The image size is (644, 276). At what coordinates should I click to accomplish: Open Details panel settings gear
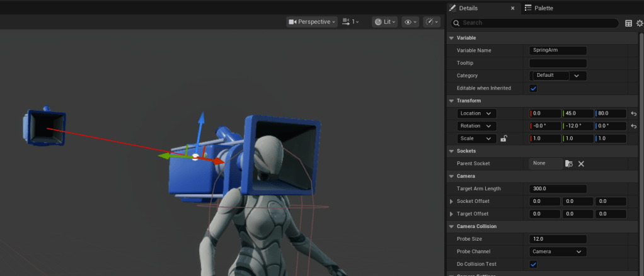click(x=640, y=23)
